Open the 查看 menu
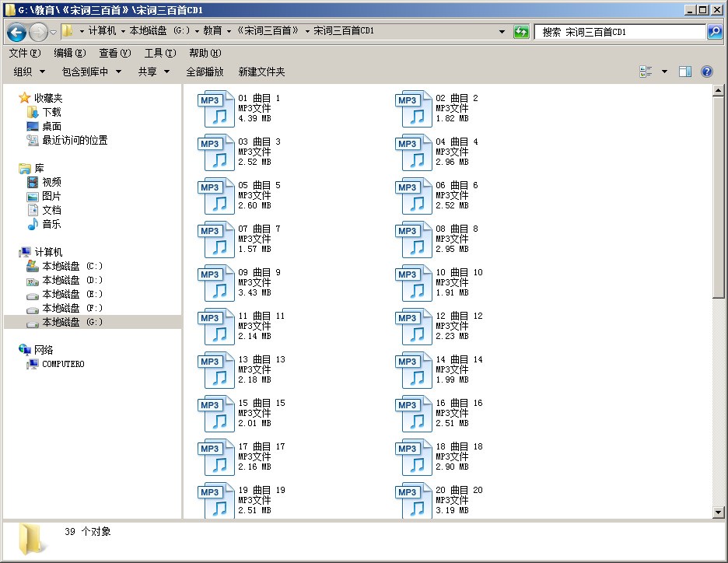The width and height of the screenshot is (728, 563). click(x=113, y=53)
